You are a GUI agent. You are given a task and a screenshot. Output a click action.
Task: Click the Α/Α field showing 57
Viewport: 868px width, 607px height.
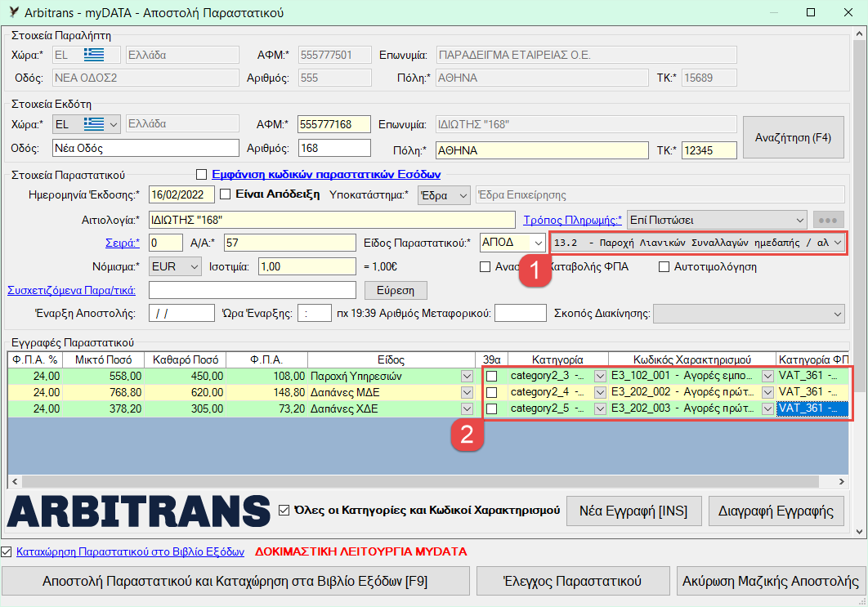pos(290,243)
